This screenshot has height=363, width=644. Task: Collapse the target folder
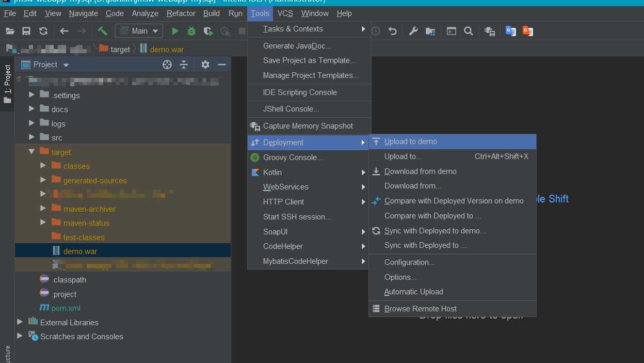coord(32,152)
